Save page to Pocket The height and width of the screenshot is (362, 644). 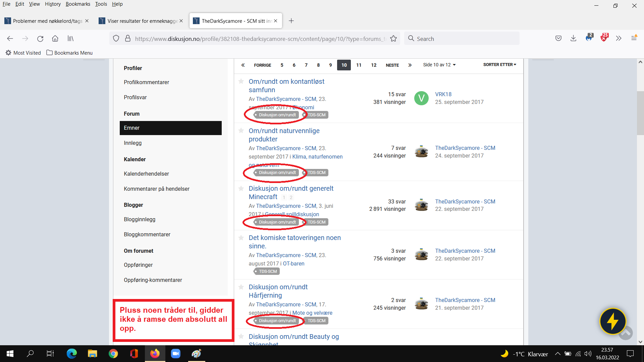click(x=558, y=39)
